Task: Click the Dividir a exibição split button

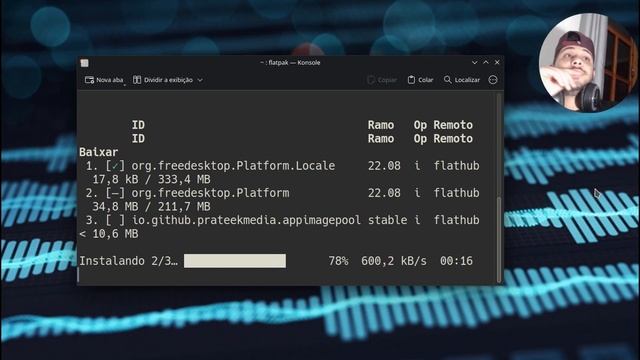Action: pos(164,80)
